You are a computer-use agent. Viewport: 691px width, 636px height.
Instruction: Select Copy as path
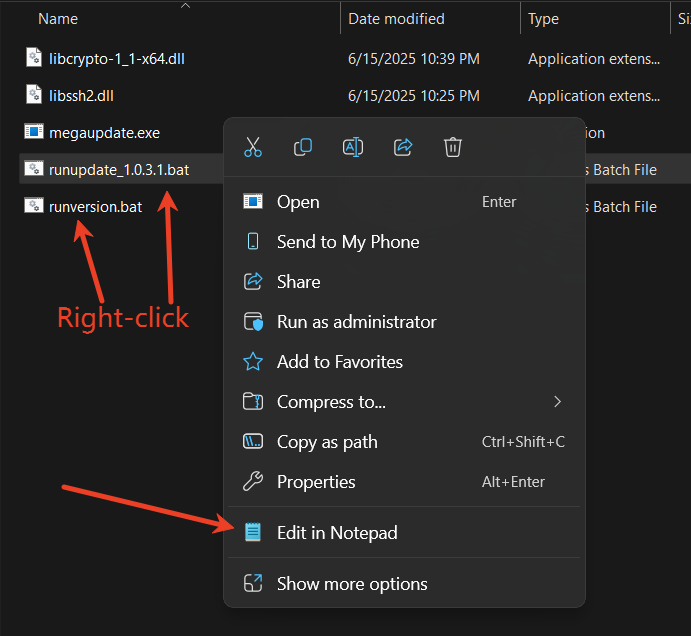[x=404, y=442]
